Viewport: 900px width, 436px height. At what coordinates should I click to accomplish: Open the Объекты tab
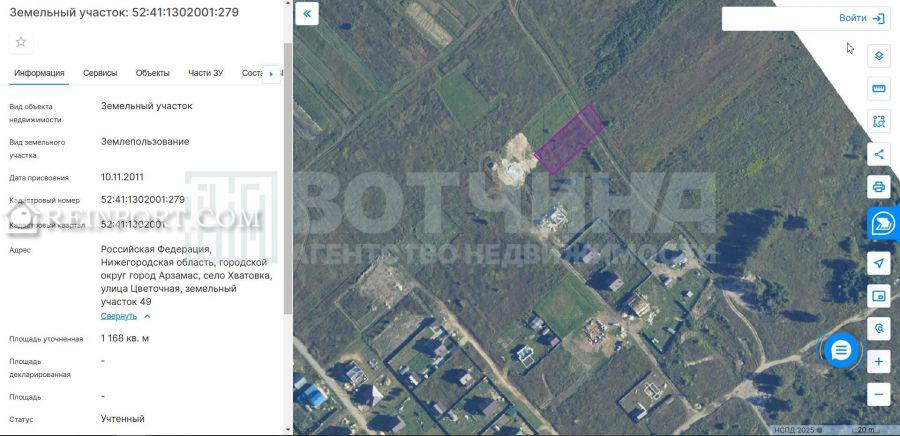coord(152,73)
